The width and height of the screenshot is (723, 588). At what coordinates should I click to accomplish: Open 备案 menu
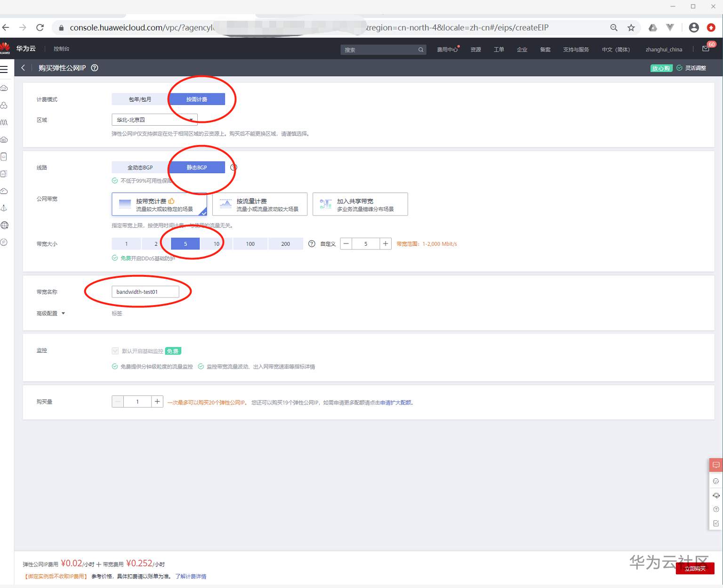pos(545,49)
